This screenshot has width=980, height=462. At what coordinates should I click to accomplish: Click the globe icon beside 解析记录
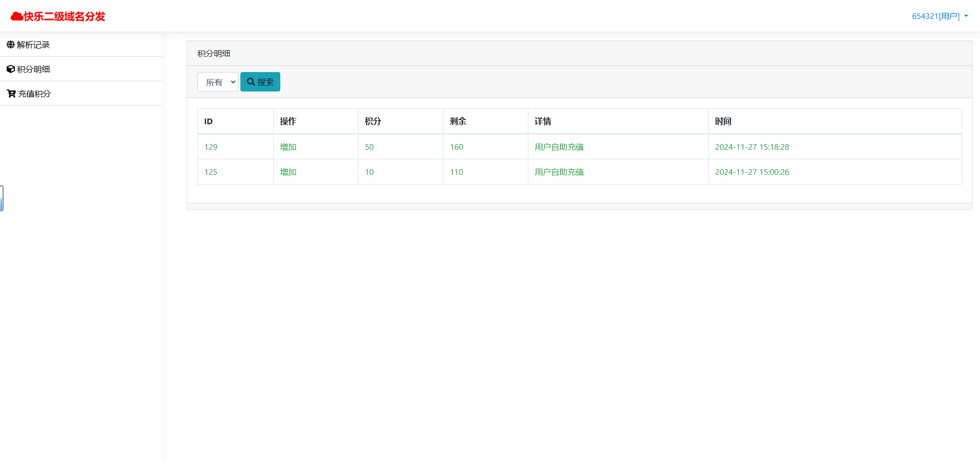[10, 44]
